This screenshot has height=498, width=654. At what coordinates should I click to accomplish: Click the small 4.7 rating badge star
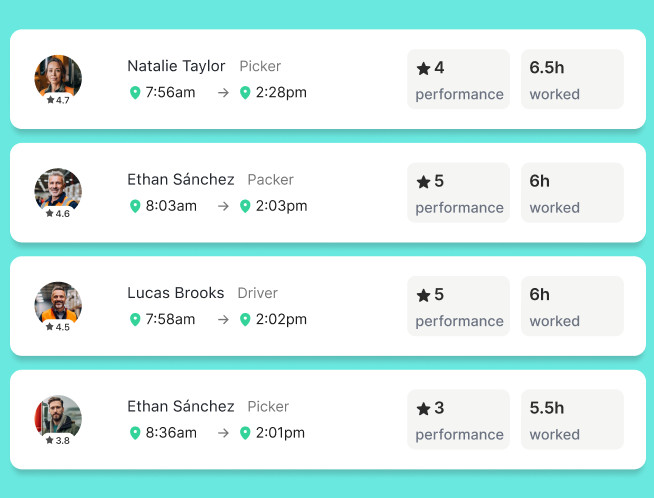click(x=50, y=100)
